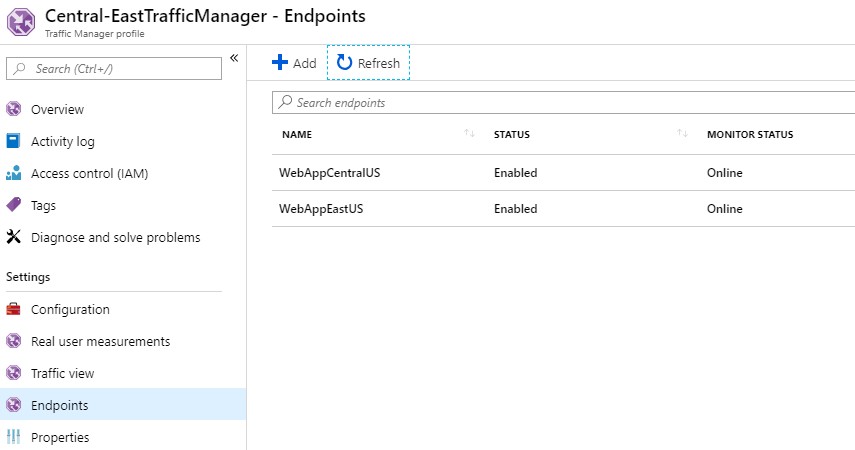Click the Activity log book icon
855x450 pixels.
coord(13,141)
